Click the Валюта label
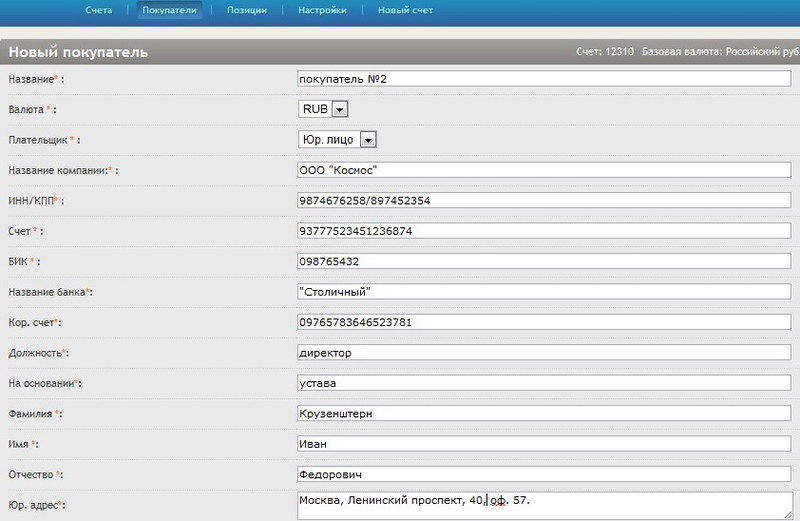The height and width of the screenshot is (521, 800). click(32, 110)
